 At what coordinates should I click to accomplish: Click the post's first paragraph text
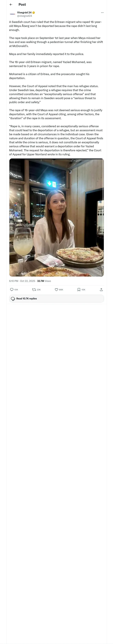click(x=56, y=26)
